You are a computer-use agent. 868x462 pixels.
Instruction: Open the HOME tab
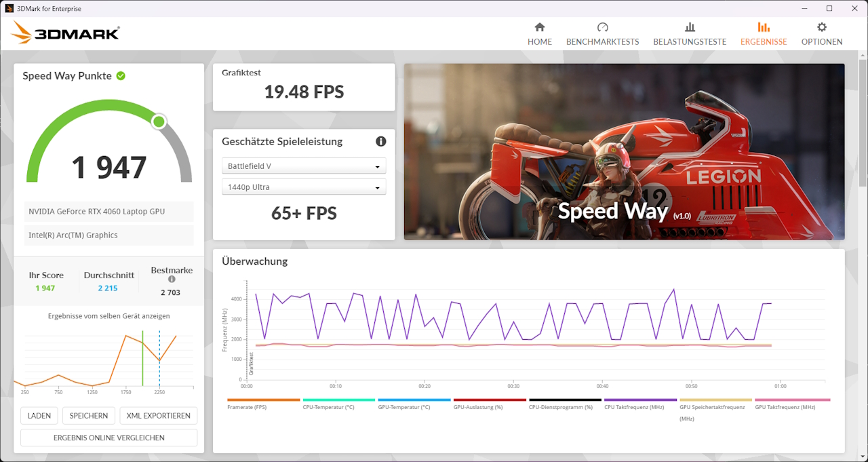(540, 34)
